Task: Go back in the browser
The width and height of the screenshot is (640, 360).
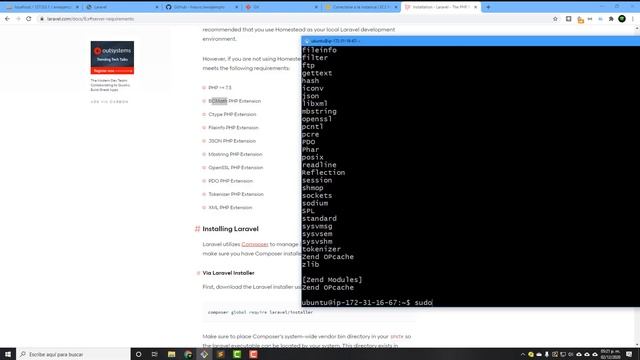Action: 7,19
